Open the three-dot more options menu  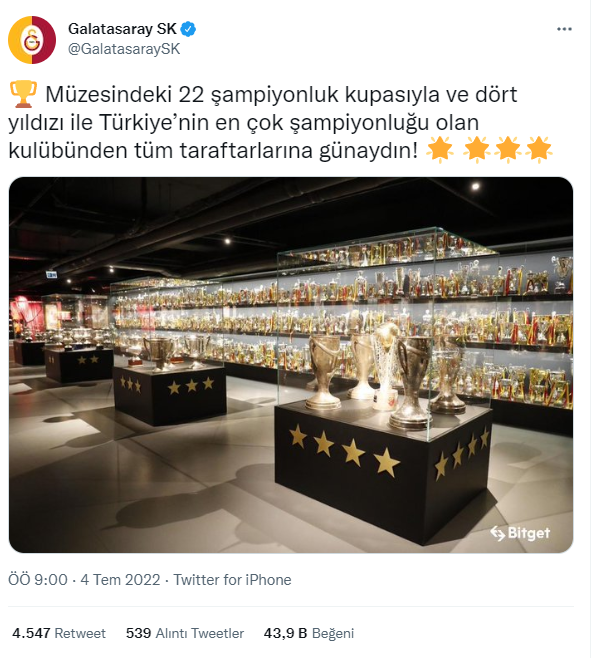click(x=564, y=29)
